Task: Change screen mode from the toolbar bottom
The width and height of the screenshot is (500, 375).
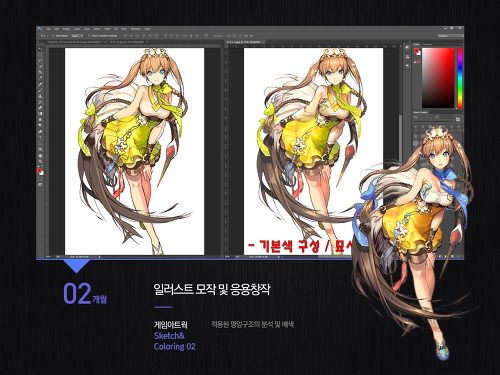Action: pos(40,184)
